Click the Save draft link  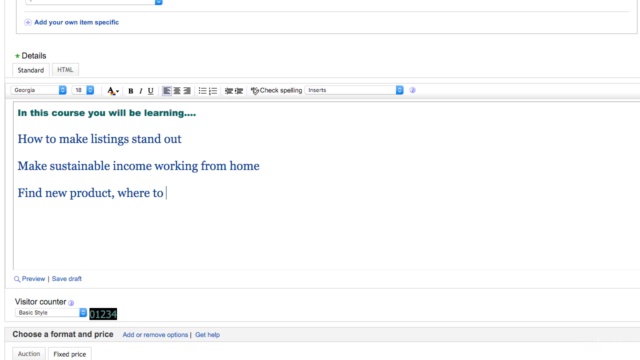(x=67, y=279)
